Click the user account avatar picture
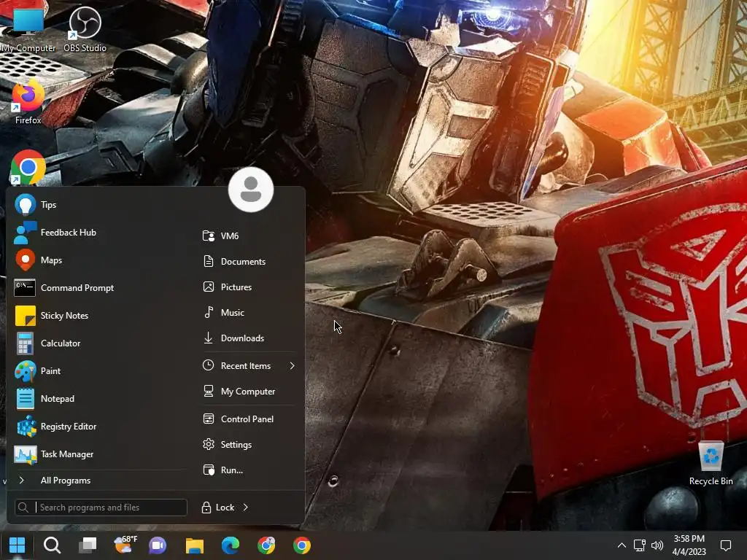Screen dimensions: 747x560 pyautogui.click(x=251, y=190)
